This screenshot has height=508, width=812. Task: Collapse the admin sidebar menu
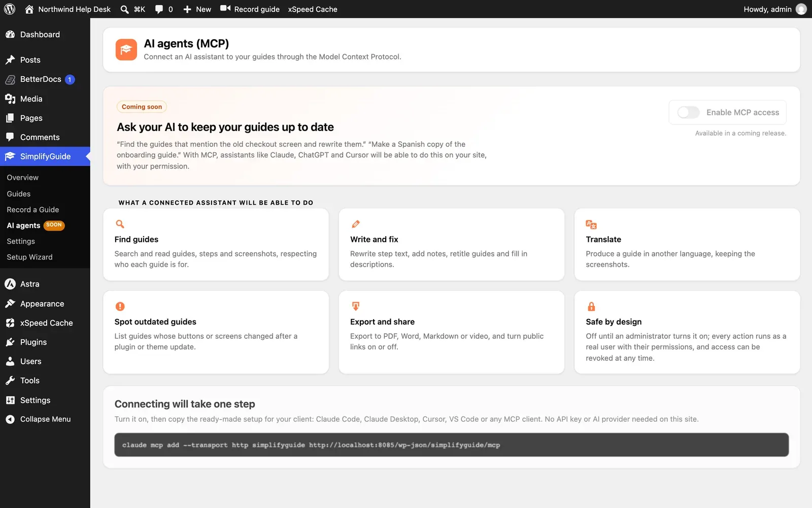point(45,419)
